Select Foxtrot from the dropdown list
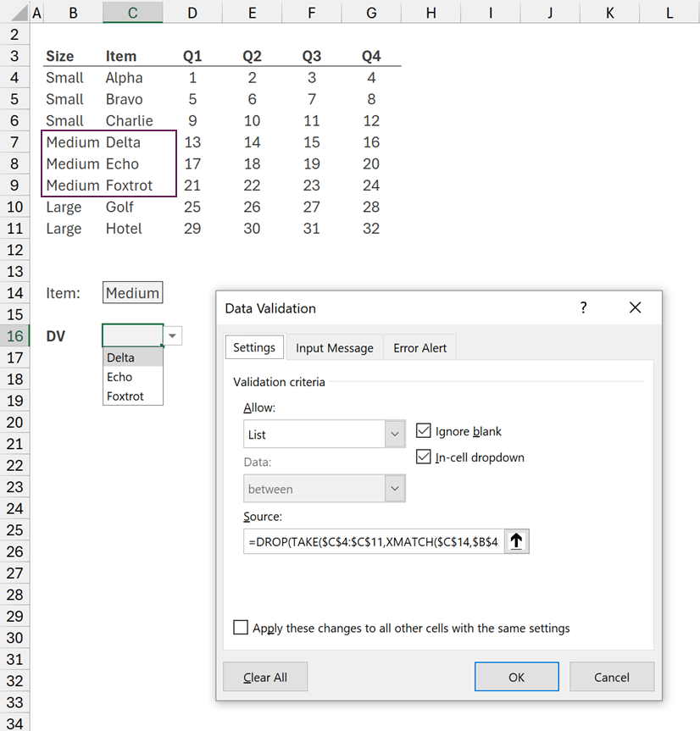The image size is (700, 731). [125, 396]
